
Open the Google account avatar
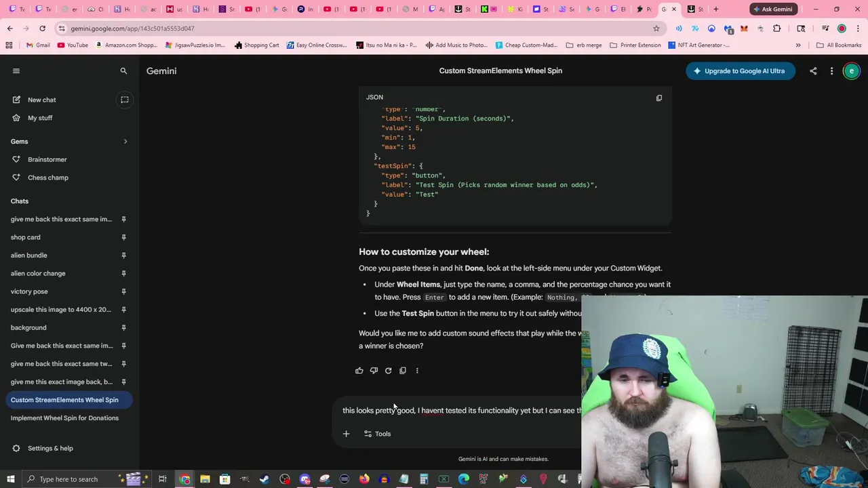point(852,70)
